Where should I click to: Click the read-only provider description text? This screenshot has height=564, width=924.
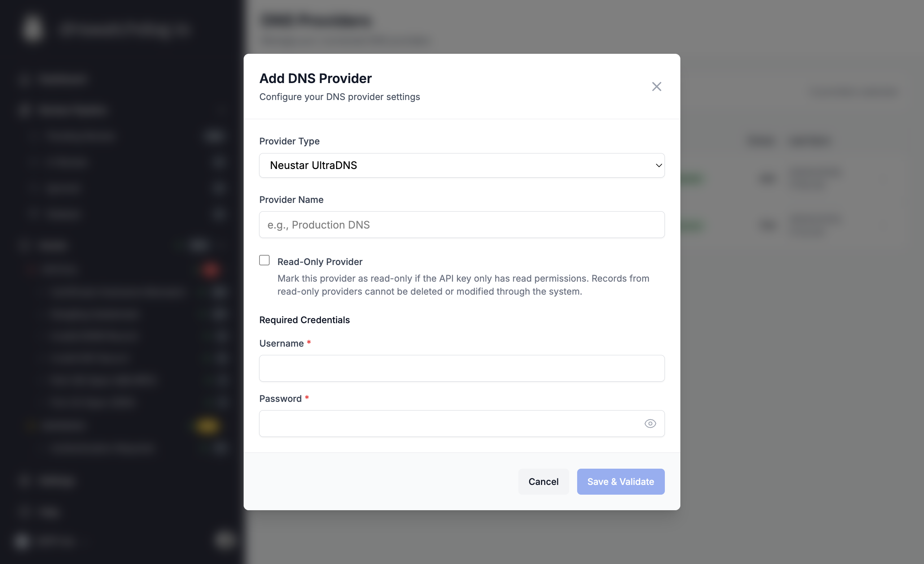463,285
